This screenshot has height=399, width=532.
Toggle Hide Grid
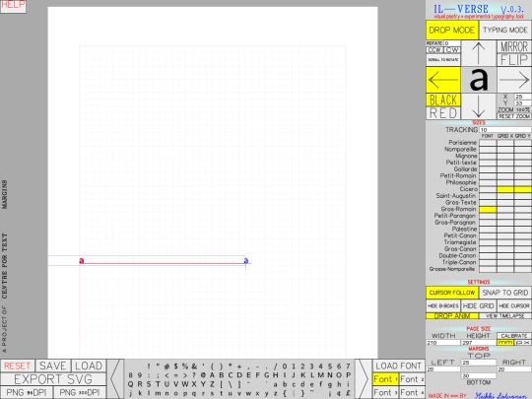coord(479,305)
